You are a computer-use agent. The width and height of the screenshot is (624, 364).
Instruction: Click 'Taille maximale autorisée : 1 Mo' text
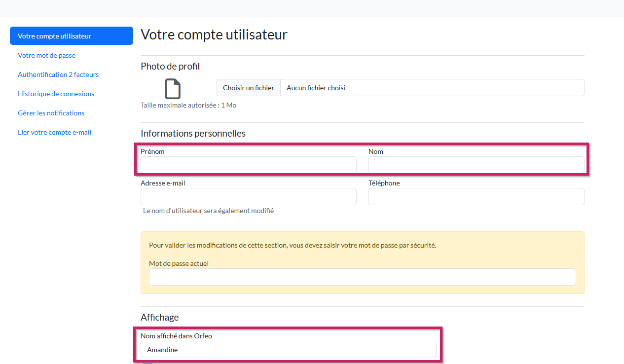click(x=188, y=105)
